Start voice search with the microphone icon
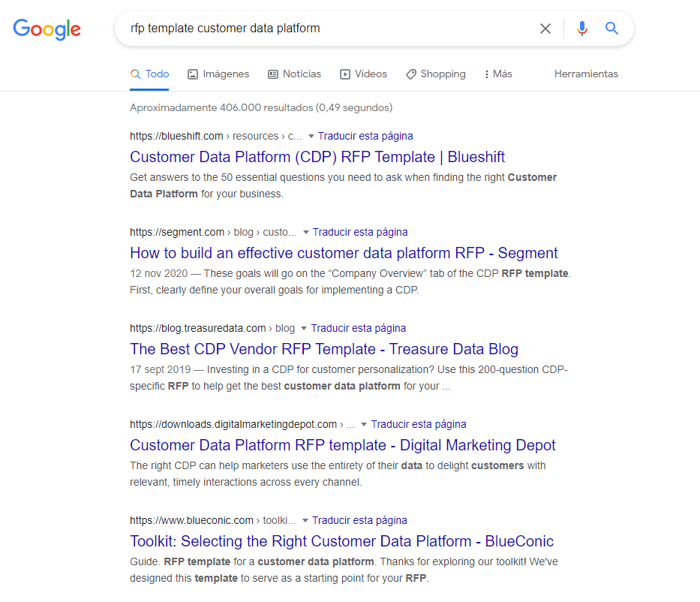 (x=581, y=29)
